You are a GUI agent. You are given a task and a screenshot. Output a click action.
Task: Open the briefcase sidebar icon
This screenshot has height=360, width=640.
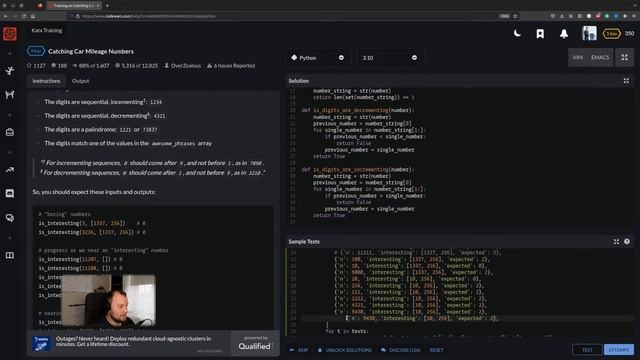point(10,132)
